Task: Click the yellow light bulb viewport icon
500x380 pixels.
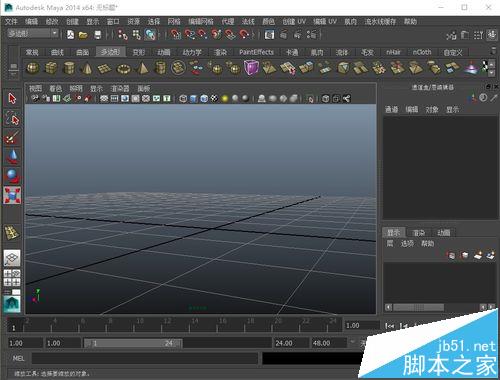Action: (225, 99)
